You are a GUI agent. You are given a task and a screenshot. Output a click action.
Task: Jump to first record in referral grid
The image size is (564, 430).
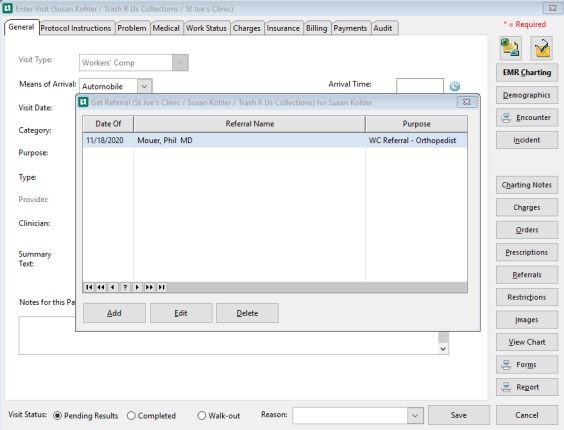click(89, 287)
